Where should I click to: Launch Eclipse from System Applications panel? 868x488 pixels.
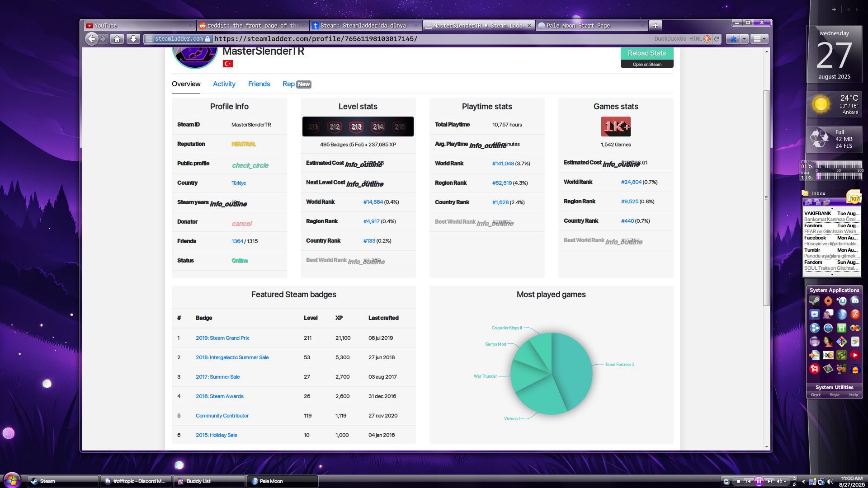point(814,342)
